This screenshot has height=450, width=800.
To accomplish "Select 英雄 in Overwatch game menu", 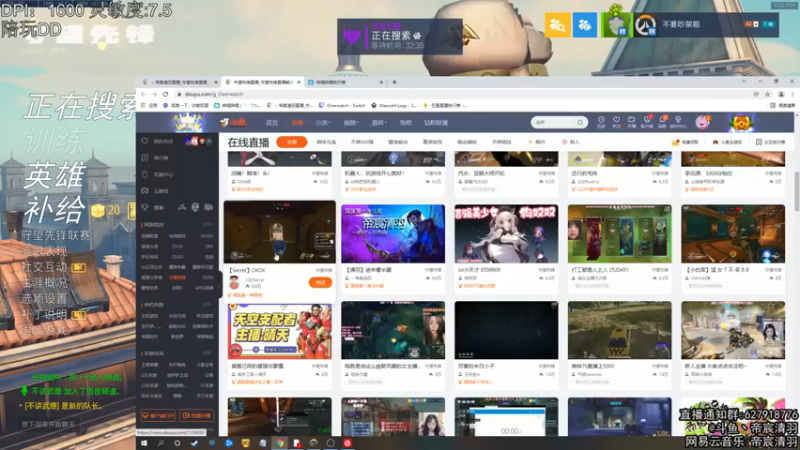I will (x=55, y=176).
